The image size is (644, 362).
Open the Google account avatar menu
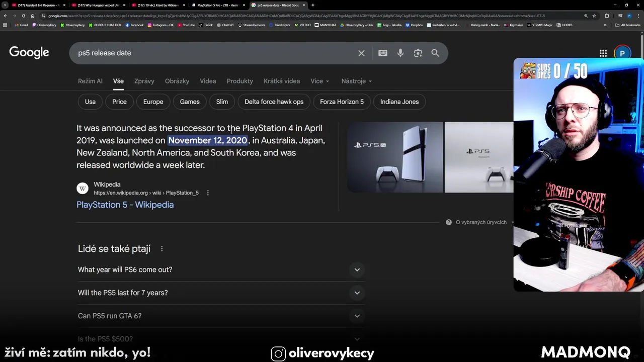pyautogui.click(x=622, y=53)
